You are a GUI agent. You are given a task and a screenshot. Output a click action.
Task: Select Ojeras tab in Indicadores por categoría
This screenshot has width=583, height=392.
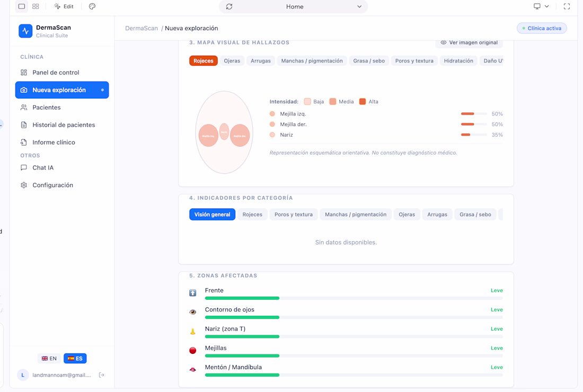[x=407, y=215]
